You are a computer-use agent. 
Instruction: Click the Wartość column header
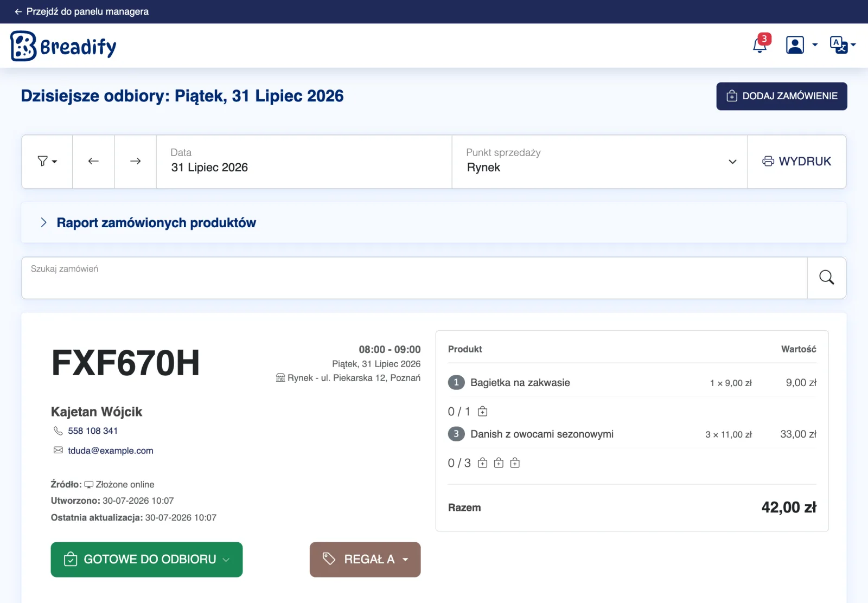click(x=799, y=349)
